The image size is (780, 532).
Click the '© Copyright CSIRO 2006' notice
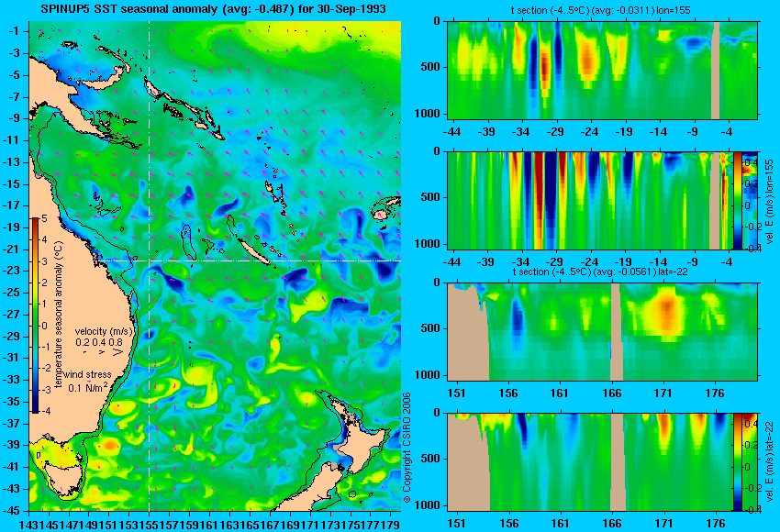(407, 448)
